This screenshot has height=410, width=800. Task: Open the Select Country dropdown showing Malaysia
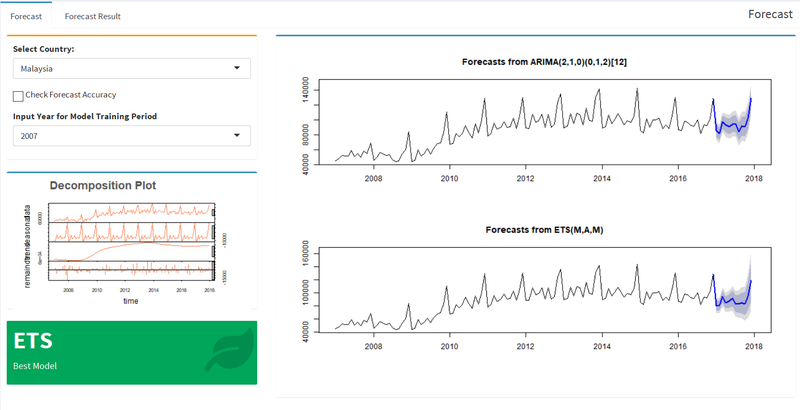point(132,68)
